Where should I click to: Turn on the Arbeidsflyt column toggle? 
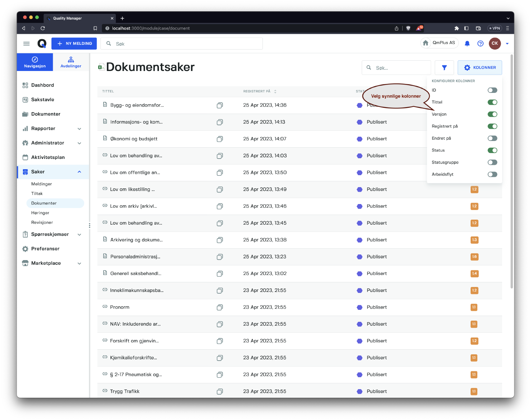coord(492,175)
